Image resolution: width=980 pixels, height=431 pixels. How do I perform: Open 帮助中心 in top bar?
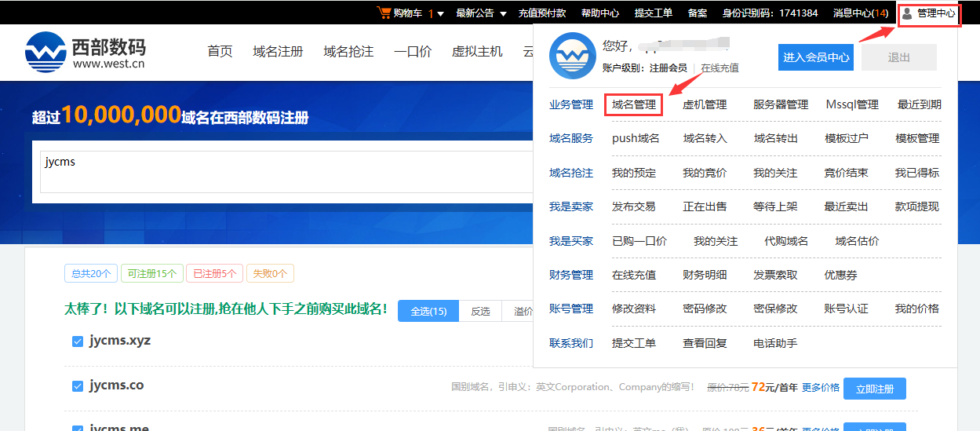[x=600, y=13]
